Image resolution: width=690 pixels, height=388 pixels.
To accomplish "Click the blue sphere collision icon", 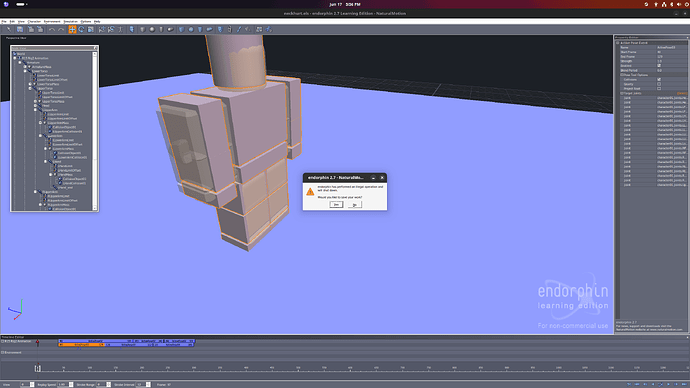I will (x=191, y=29).
